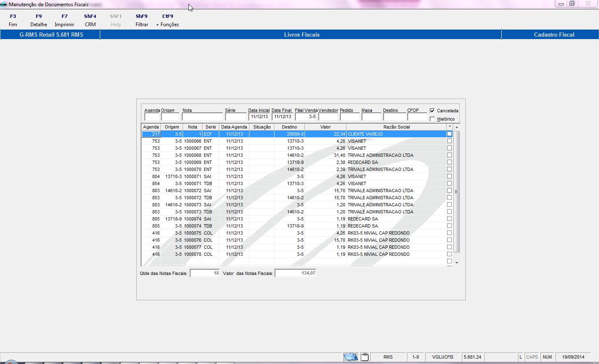Select nota 1000067 in the Nota column
This screenshot has width=599, height=364.
click(193, 148)
